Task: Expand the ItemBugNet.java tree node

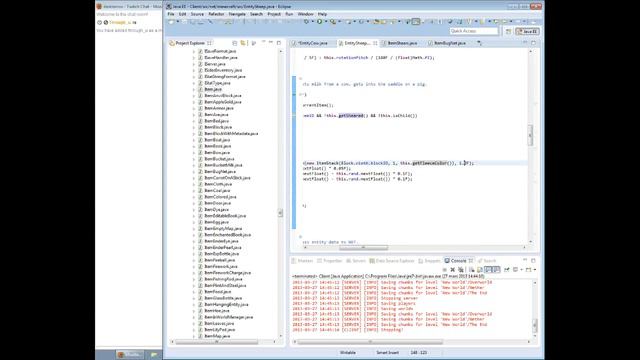Action: pyautogui.click(x=194, y=171)
